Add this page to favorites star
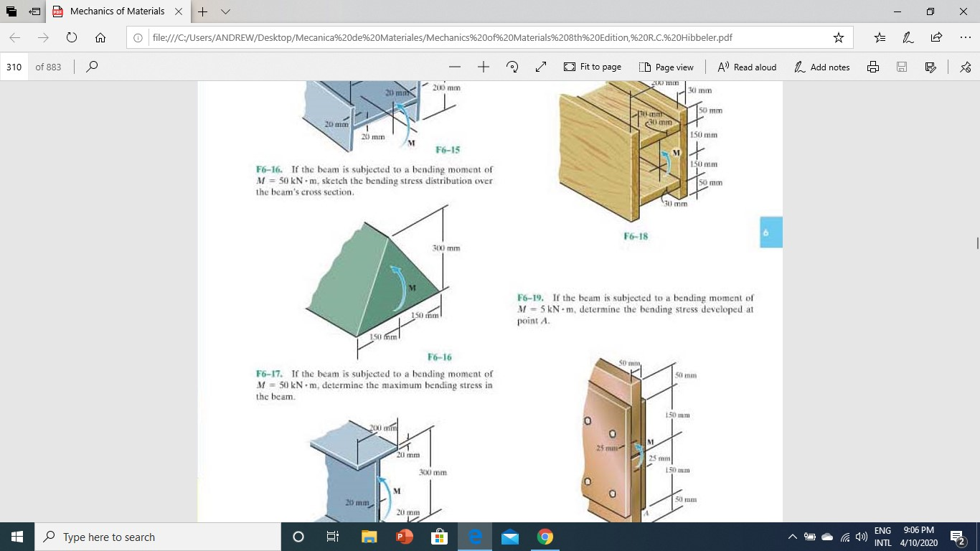Image resolution: width=980 pixels, height=551 pixels. tap(839, 37)
